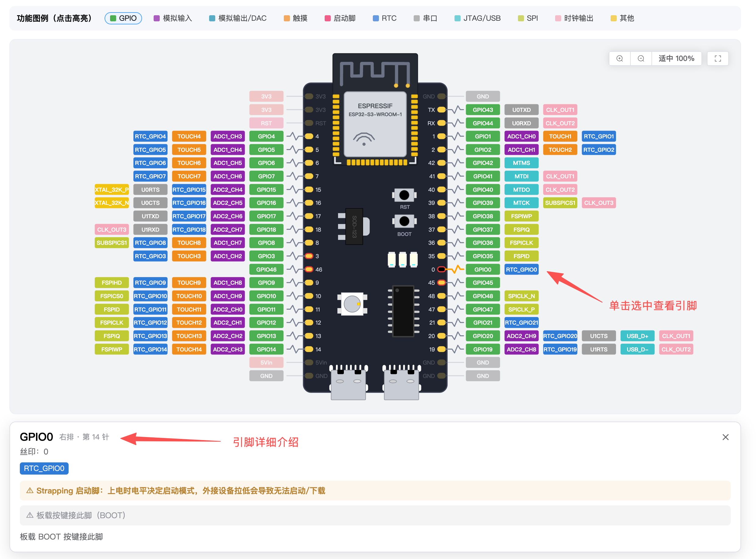Screen dimensions: 756x559
Task: Toggle the 触摸 legend filter
Action: [x=296, y=18]
